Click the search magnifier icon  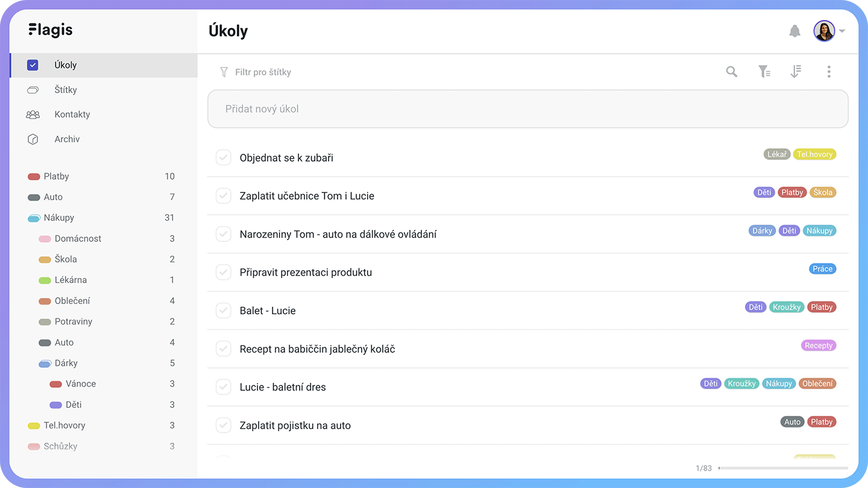click(732, 72)
